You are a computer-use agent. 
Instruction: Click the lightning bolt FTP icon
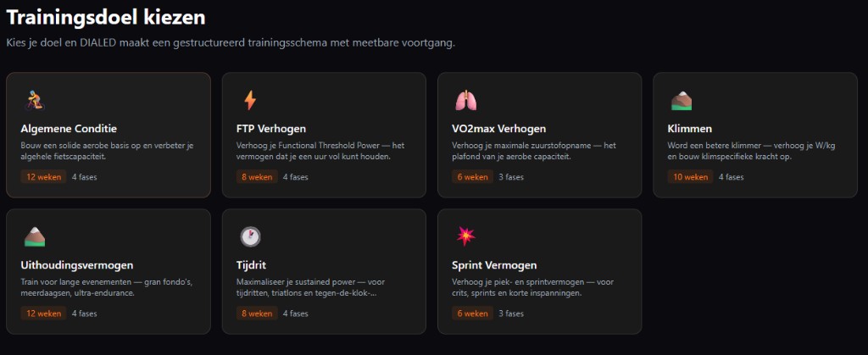coord(250,101)
